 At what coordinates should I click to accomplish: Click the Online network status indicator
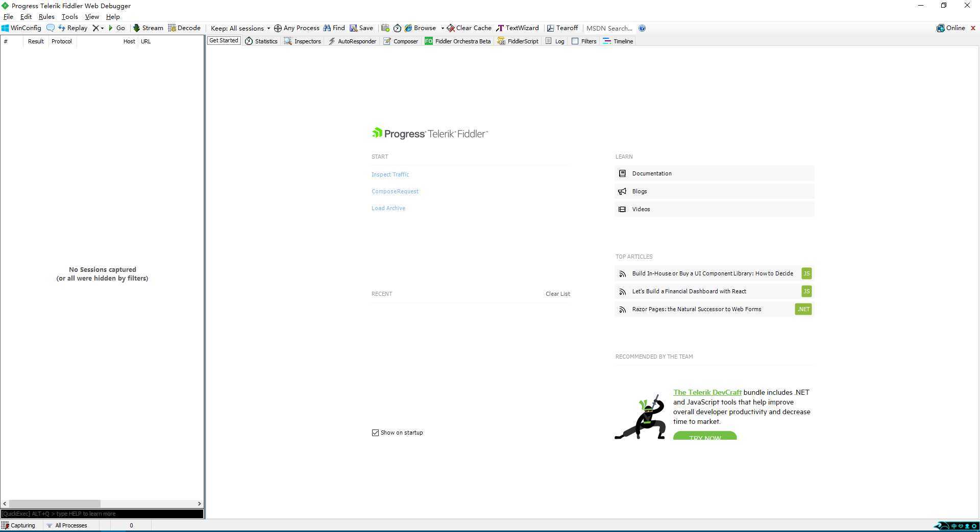pos(951,28)
